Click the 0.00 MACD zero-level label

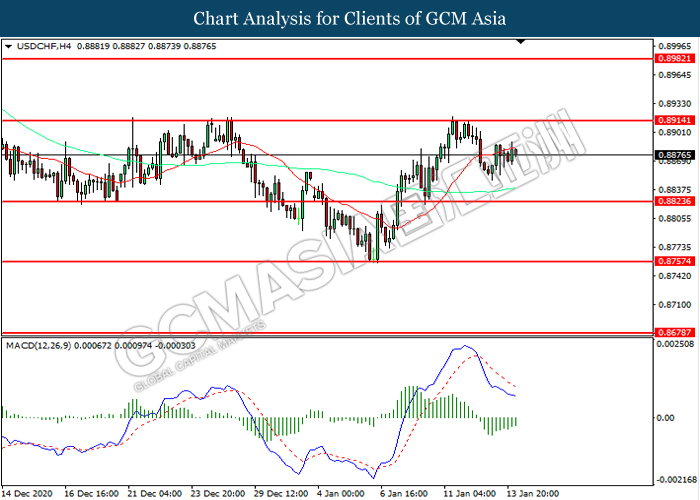coord(664,417)
